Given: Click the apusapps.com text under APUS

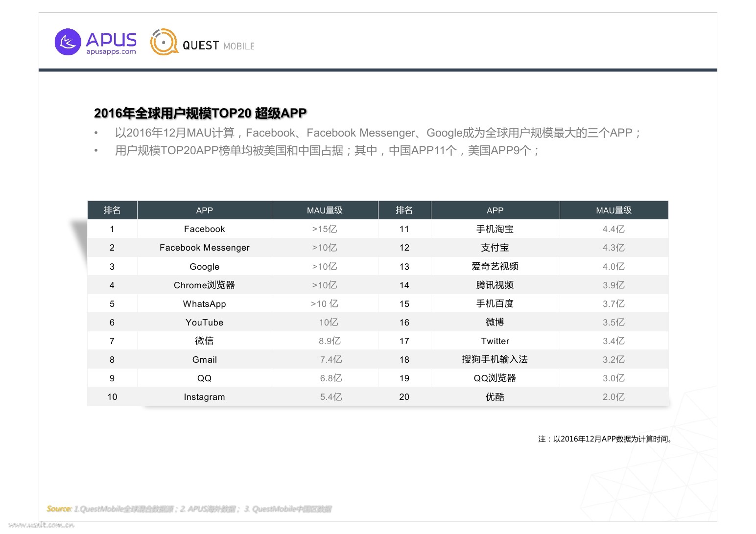Looking at the screenshot, I should (111, 52).
